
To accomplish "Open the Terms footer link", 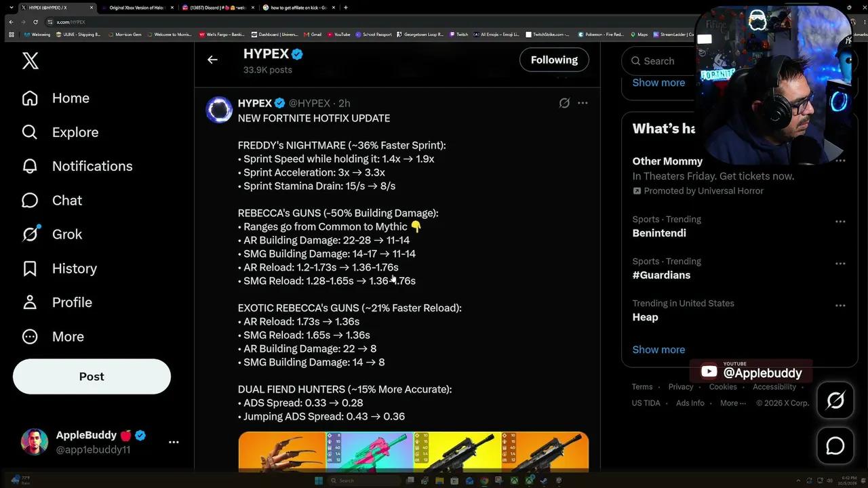I will 642,387.
